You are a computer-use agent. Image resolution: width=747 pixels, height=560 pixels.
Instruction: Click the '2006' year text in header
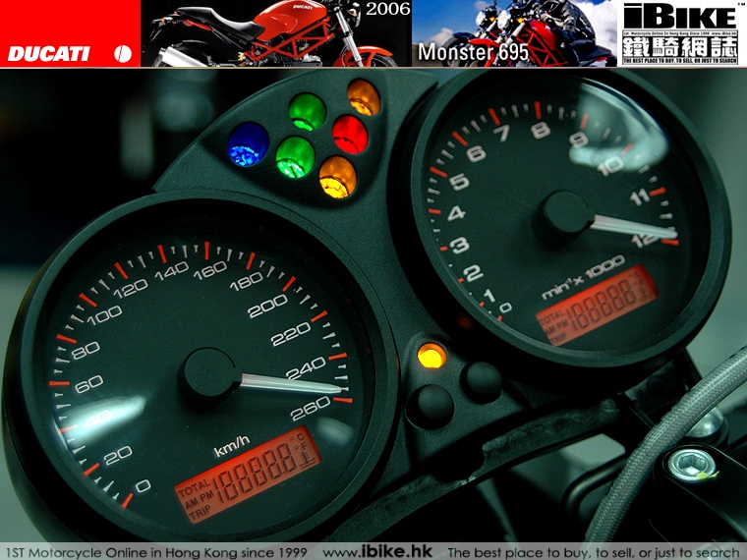[x=388, y=9]
